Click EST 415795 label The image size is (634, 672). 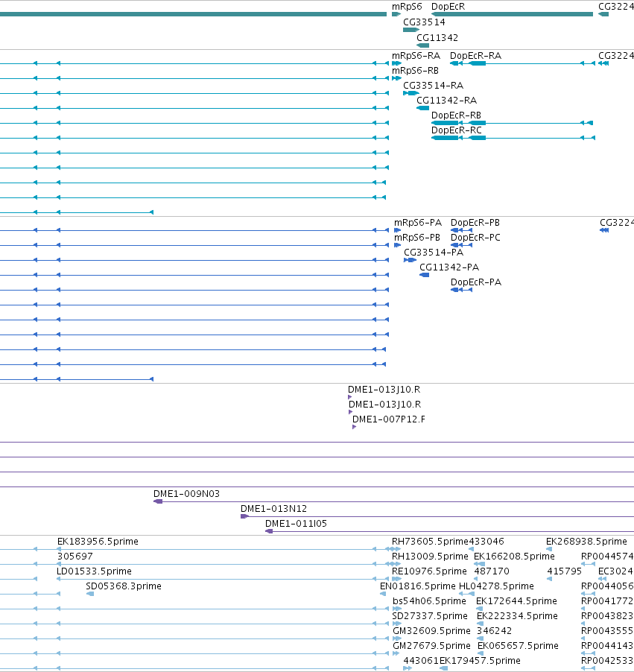click(564, 571)
